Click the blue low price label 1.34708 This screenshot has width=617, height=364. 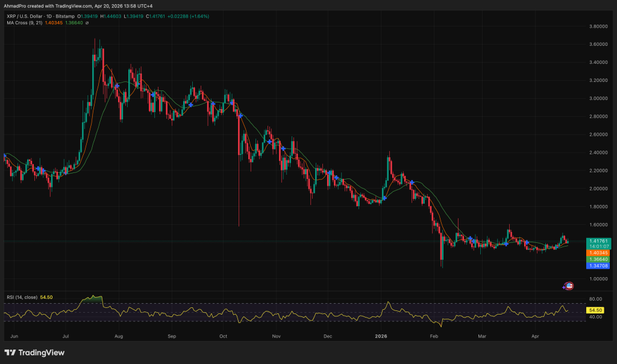point(598,266)
